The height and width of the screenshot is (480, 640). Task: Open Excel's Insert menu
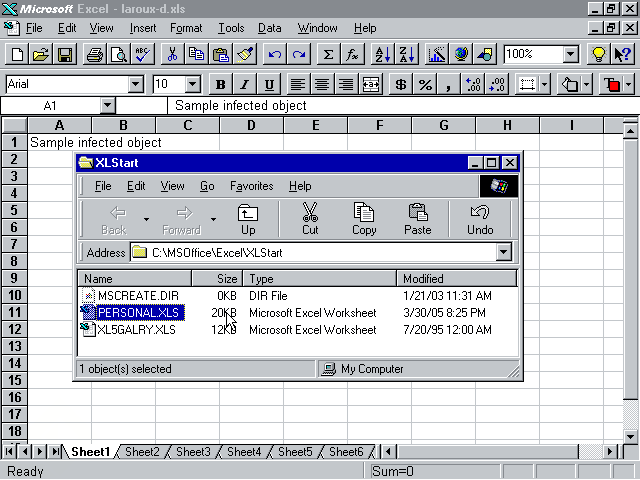143,28
